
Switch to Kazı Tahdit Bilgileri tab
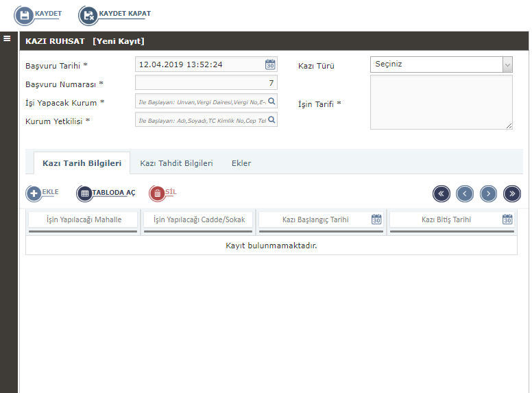pyautogui.click(x=176, y=163)
